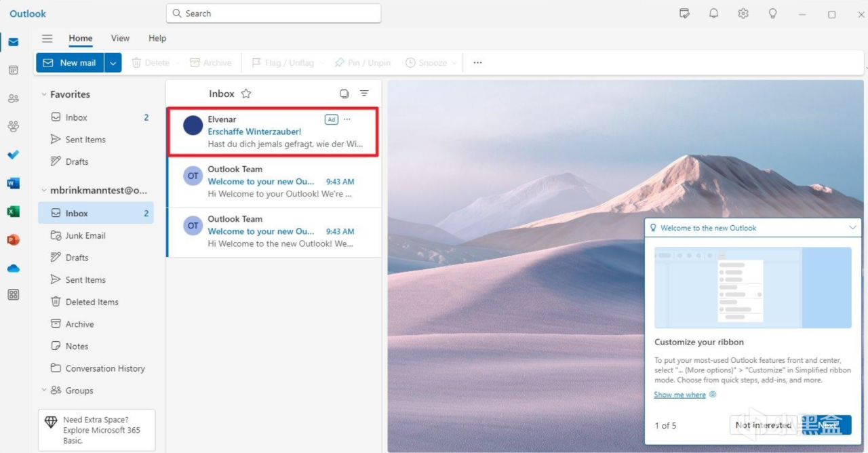Image resolution: width=868 pixels, height=453 pixels.
Task: Click the select-all messages icon
Action: pos(344,94)
